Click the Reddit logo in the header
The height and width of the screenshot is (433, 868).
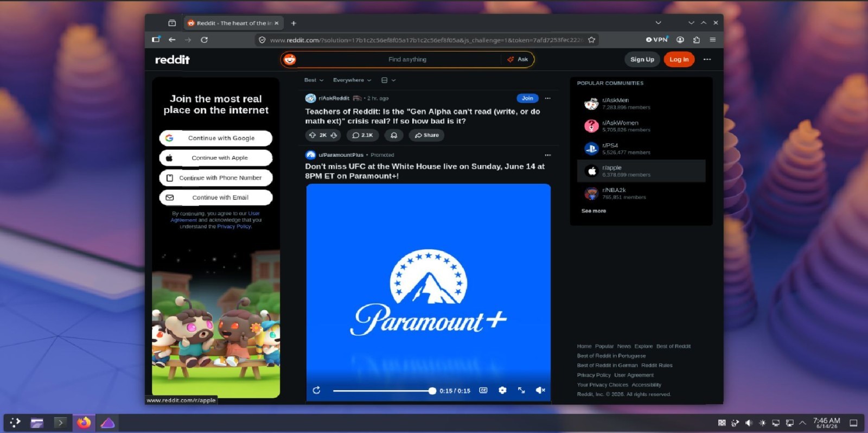(173, 60)
